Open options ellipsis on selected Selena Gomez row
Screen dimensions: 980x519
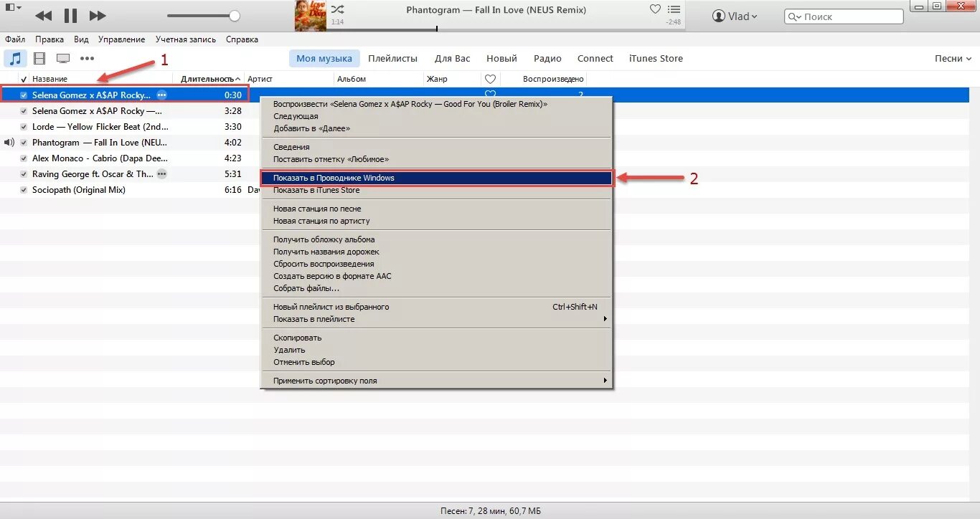coord(161,95)
